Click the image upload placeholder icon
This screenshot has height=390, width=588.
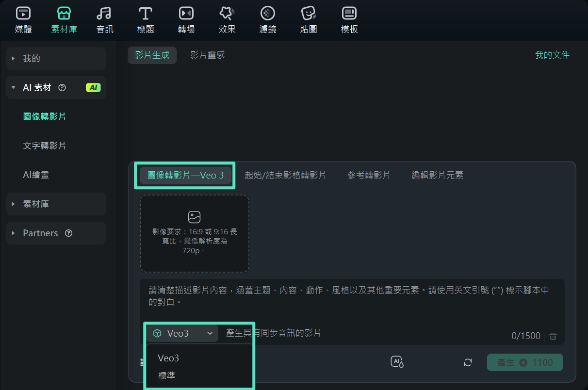(194, 217)
